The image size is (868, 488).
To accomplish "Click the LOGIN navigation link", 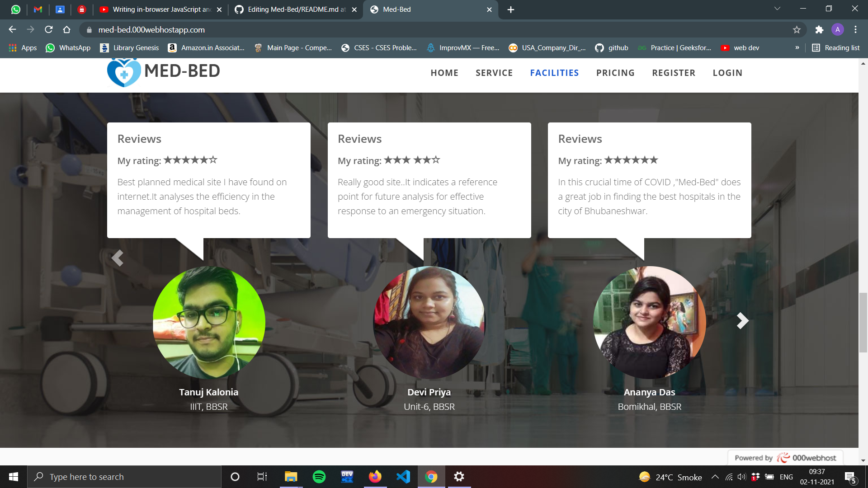I will [x=727, y=73].
